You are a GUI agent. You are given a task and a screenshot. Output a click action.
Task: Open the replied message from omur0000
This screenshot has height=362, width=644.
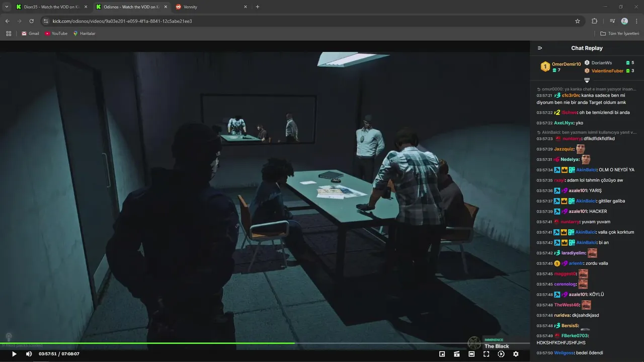pos(586,89)
